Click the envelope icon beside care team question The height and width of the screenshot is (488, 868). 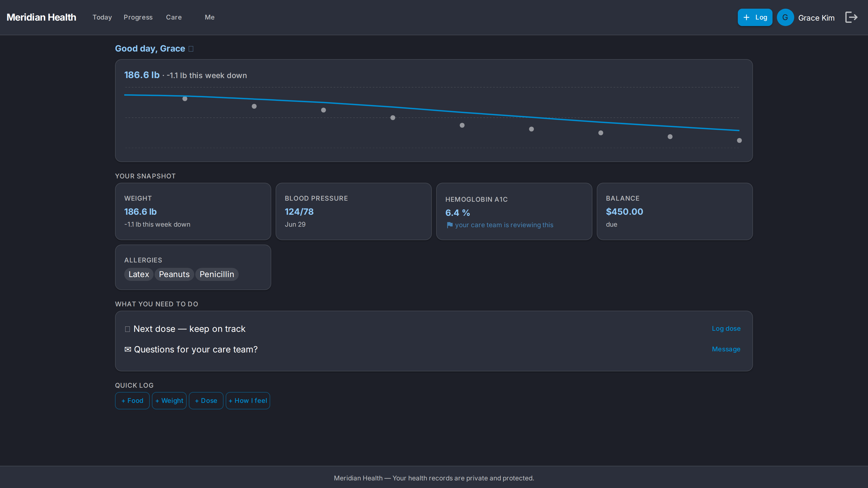128,349
